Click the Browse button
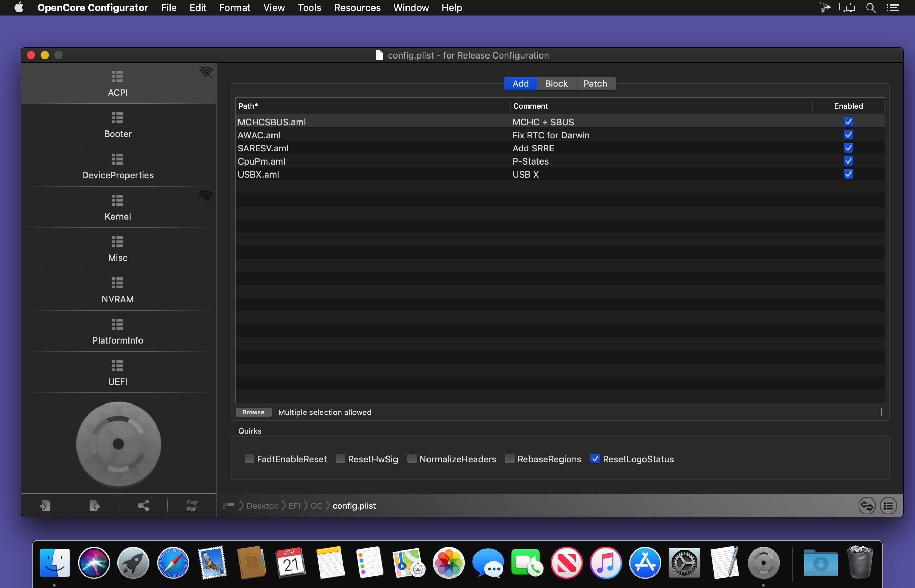Viewport: 915px width, 588px height. pos(253,412)
